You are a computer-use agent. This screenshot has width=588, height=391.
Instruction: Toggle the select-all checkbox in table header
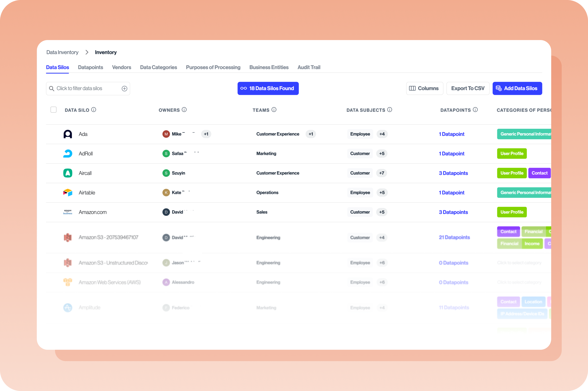pyautogui.click(x=53, y=110)
